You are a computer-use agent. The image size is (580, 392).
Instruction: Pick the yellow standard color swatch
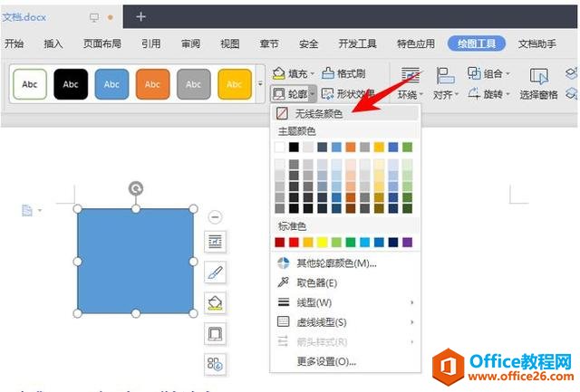tap(323, 243)
